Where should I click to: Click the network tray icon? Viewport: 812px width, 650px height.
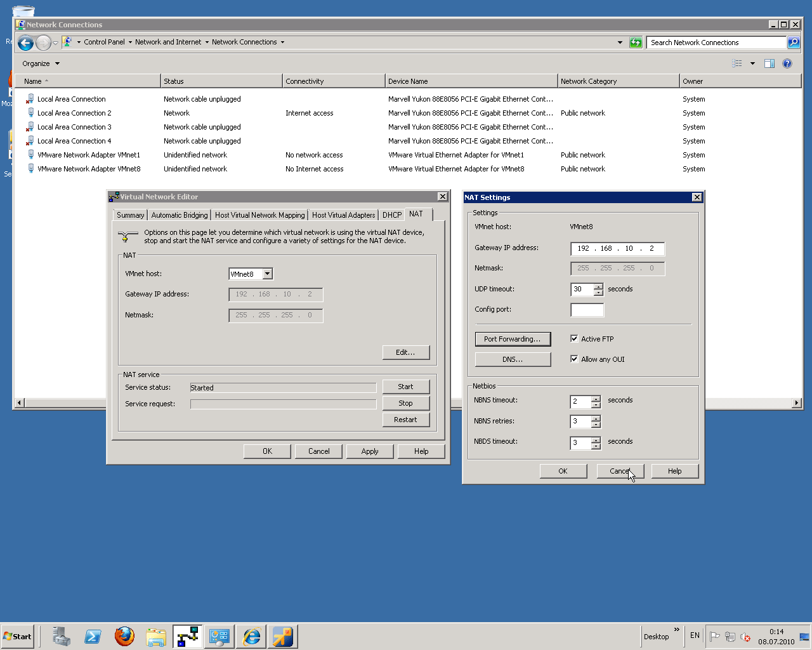click(x=730, y=637)
